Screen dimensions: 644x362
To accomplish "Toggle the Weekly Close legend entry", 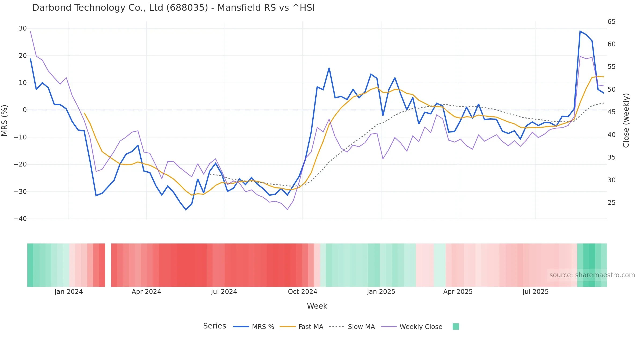I will pos(412,327).
